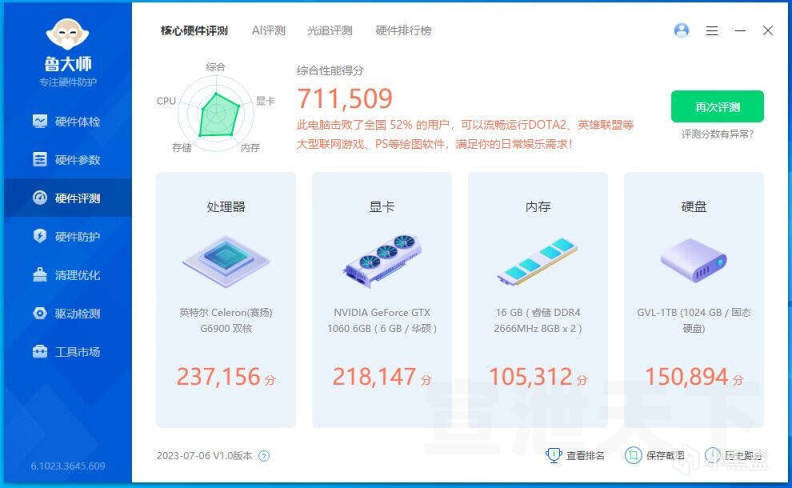The height and width of the screenshot is (488, 792).
Task: Open the 硬件防护 sidebar entry
Action: 67,236
